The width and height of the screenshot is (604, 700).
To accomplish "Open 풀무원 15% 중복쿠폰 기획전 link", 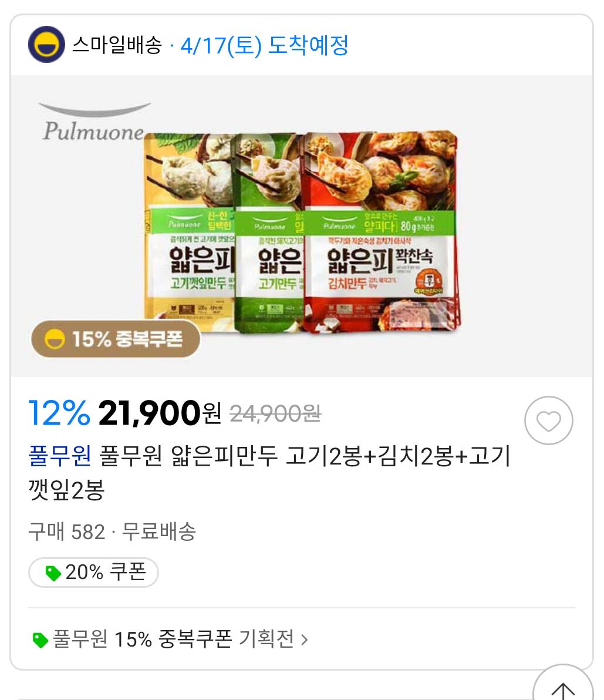I will (173, 639).
